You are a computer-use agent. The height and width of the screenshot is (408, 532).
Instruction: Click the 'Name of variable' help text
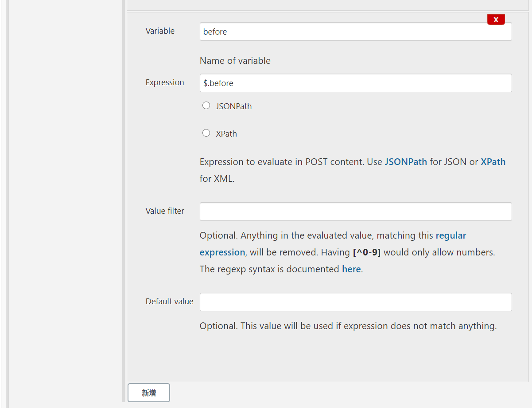[x=235, y=61]
